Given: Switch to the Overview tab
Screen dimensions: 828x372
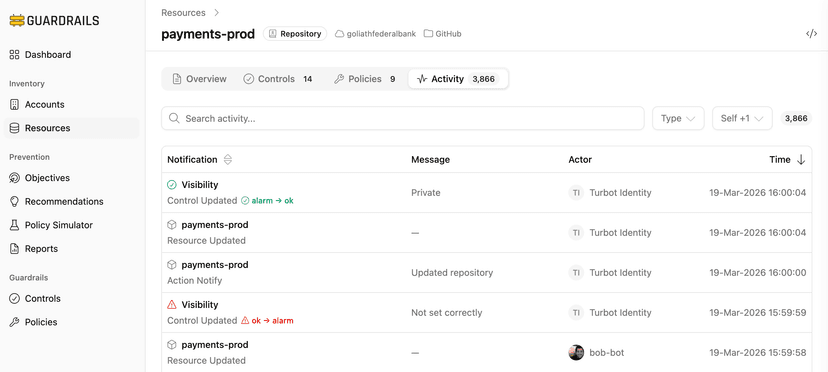Looking at the screenshot, I should (x=200, y=79).
